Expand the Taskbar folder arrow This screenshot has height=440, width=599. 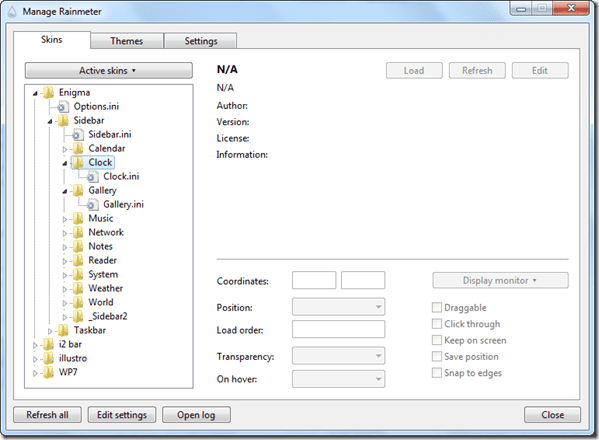pos(50,331)
